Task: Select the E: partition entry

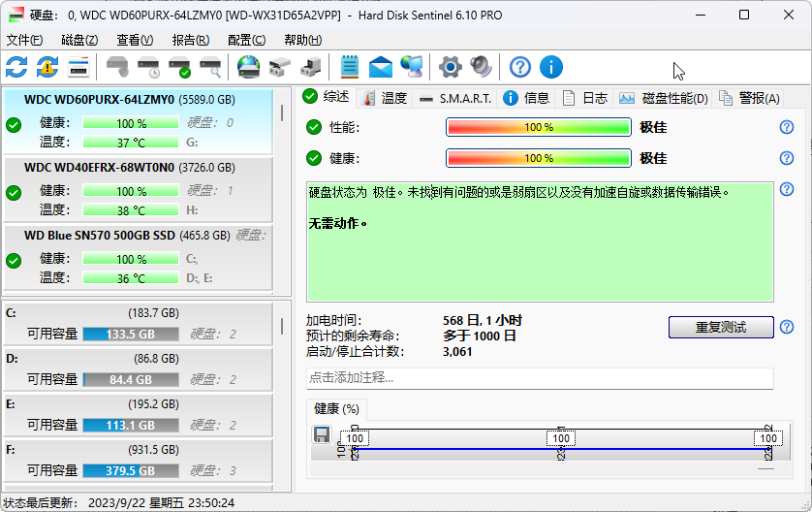Action: [138, 415]
